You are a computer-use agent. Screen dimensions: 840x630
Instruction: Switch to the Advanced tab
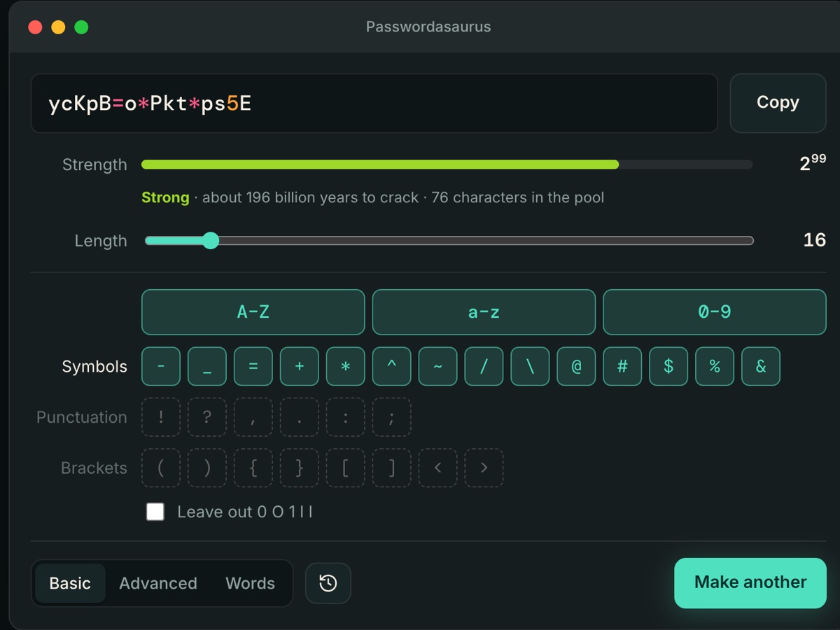click(x=158, y=583)
